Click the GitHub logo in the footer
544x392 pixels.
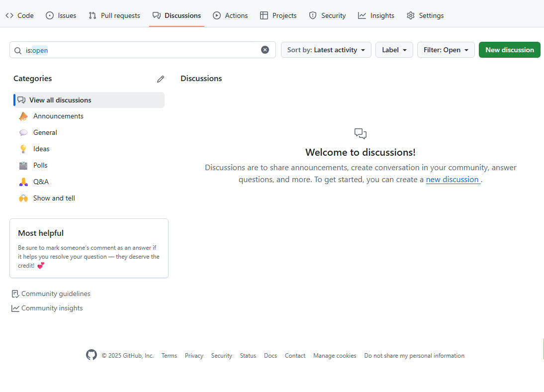(91, 355)
